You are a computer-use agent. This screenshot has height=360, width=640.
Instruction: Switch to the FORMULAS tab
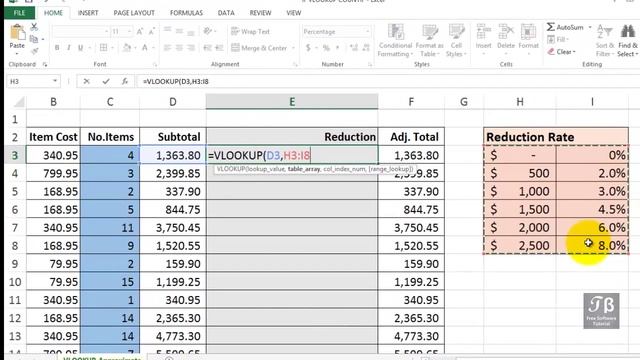186,13
